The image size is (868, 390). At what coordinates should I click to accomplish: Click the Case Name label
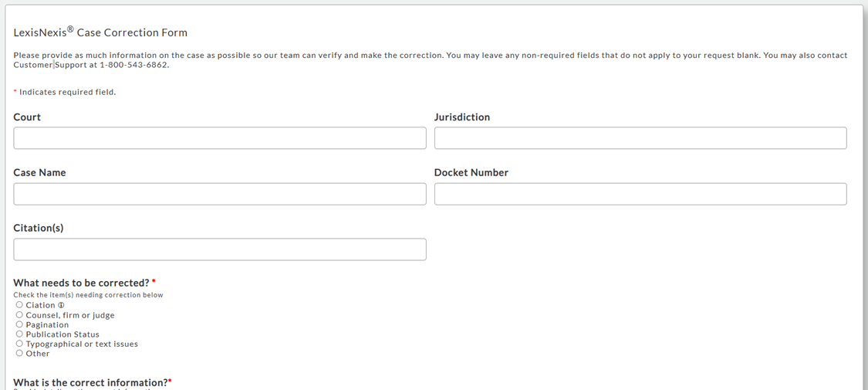pos(39,172)
